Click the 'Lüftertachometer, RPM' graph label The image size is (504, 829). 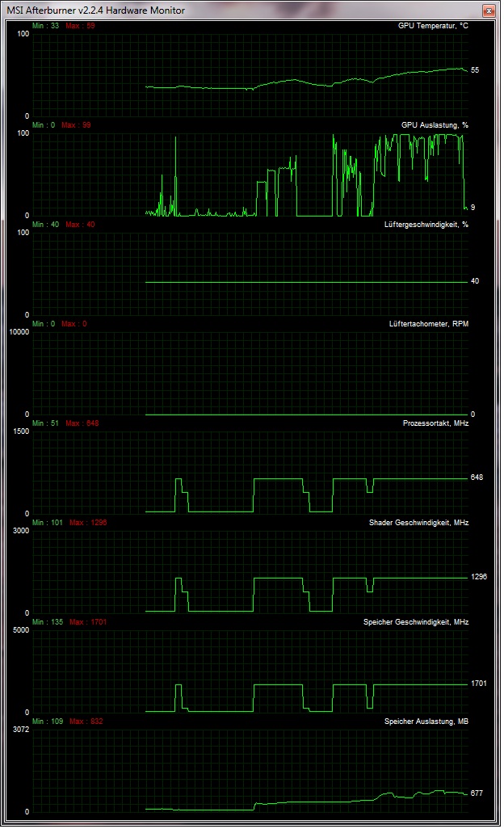428,323
